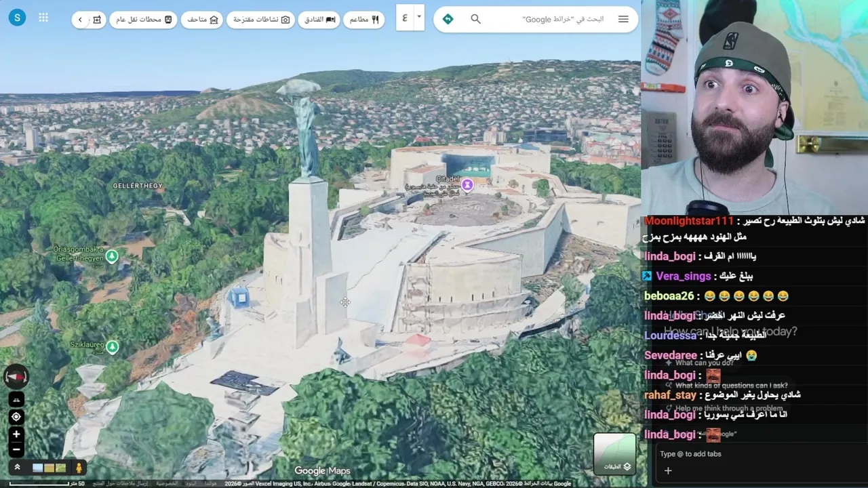Open the sky-colored imagery thumbnail in bottom strip
Viewport: 868px width, 488px height.
click(x=38, y=468)
